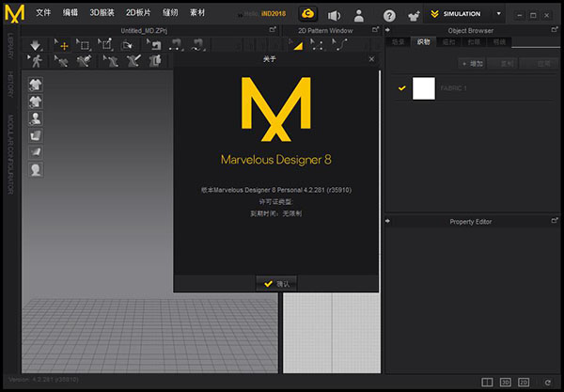
Task: Open the 编辑 menu
Action: pyautogui.click(x=70, y=13)
